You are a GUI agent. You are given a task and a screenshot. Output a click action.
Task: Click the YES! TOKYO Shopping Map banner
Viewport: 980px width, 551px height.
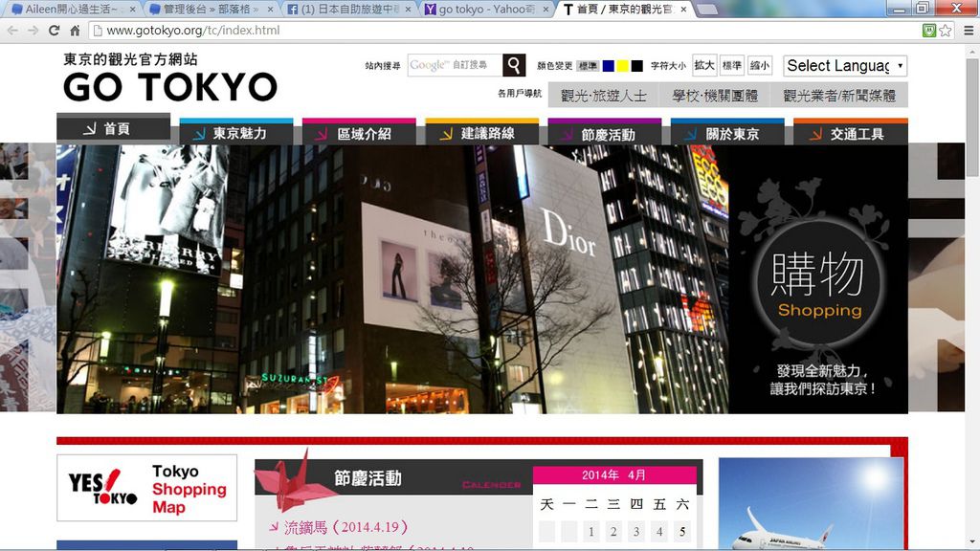146,488
